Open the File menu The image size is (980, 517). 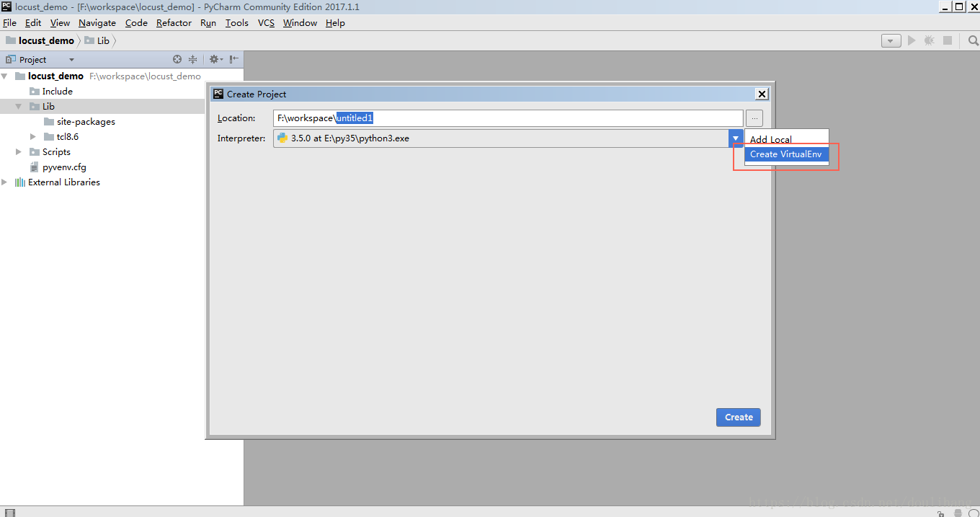[9, 23]
